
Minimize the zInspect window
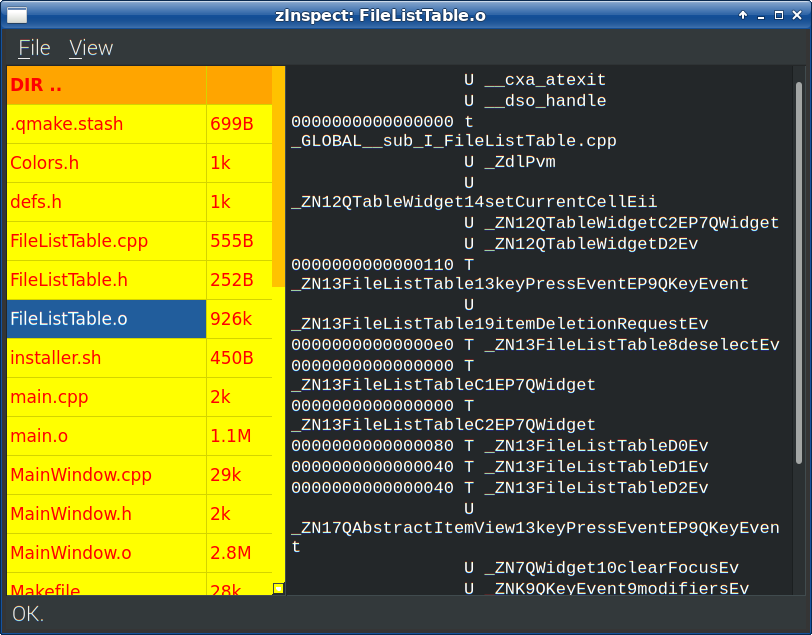point(761,16)
